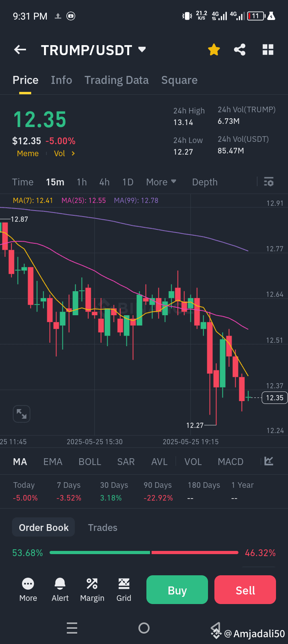Tap the 1 Year performance entry

click(242, 491)
